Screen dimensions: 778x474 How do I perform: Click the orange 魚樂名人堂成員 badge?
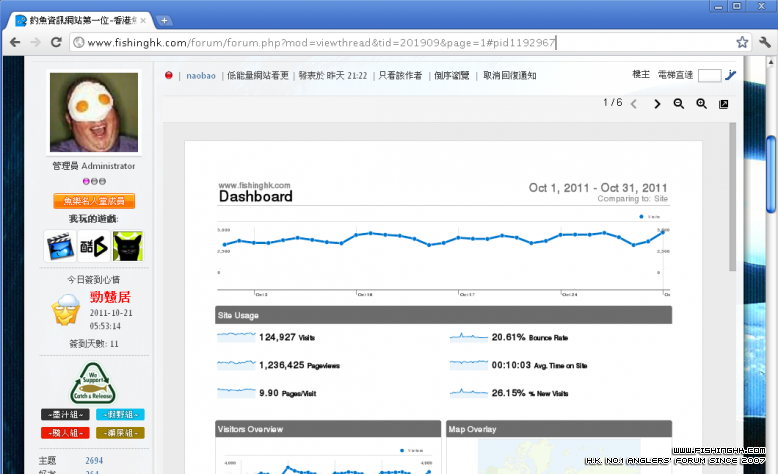[x=94, y=201]
